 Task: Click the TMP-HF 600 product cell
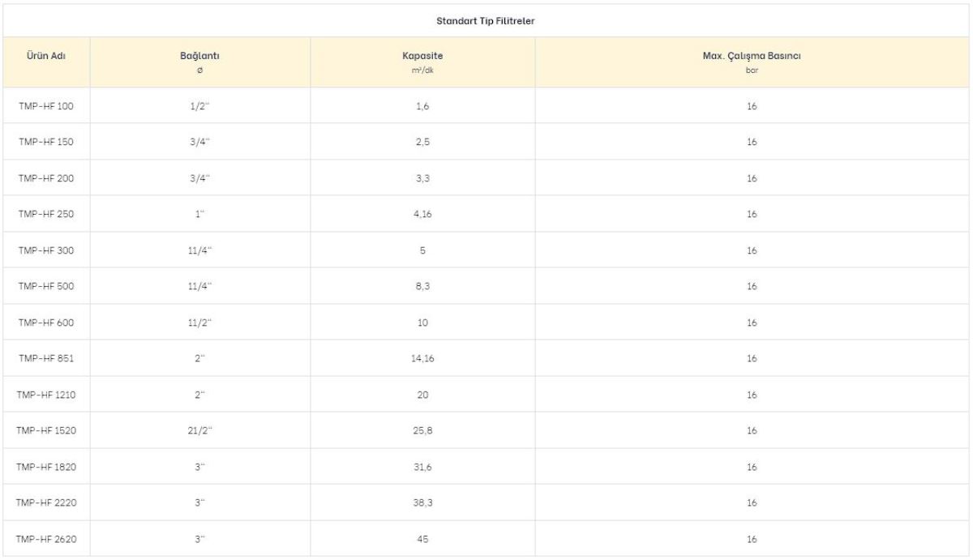pos(46,323)
